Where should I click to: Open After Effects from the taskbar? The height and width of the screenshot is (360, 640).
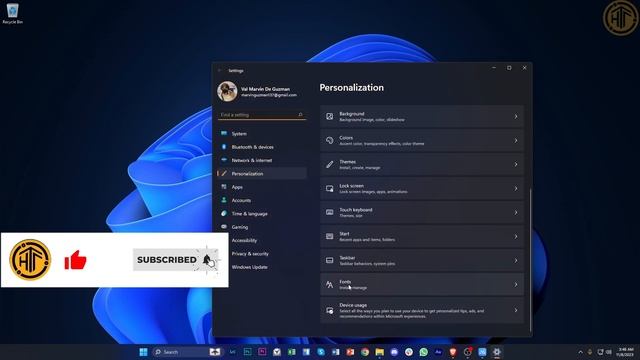(x=438, y=352)
